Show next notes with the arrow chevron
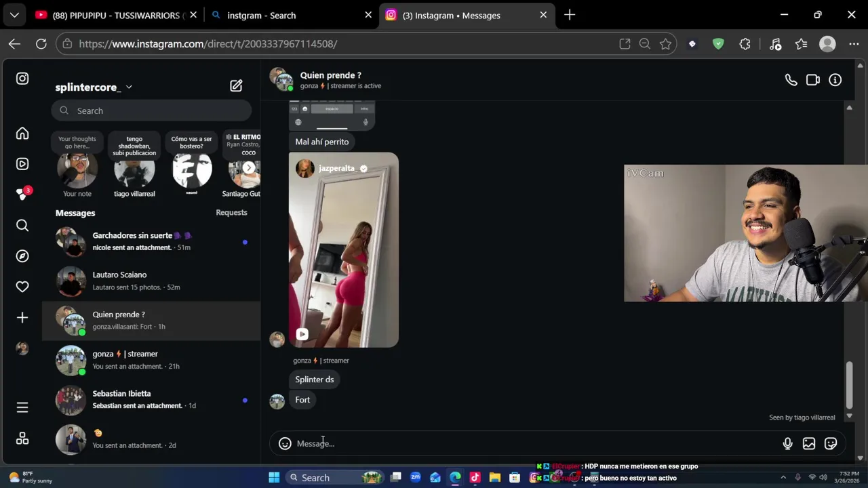 coord(249,167)
